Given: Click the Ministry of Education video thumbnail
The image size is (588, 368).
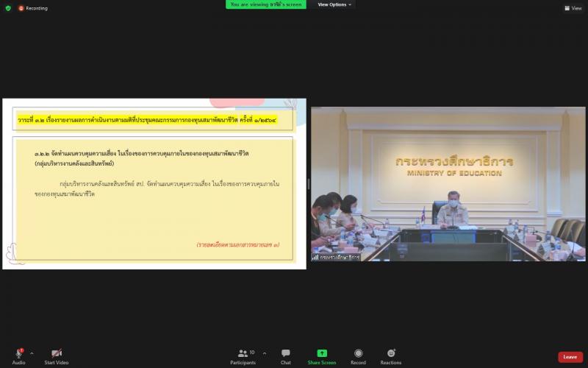Looking at the screenshot, I should point(448,184).
